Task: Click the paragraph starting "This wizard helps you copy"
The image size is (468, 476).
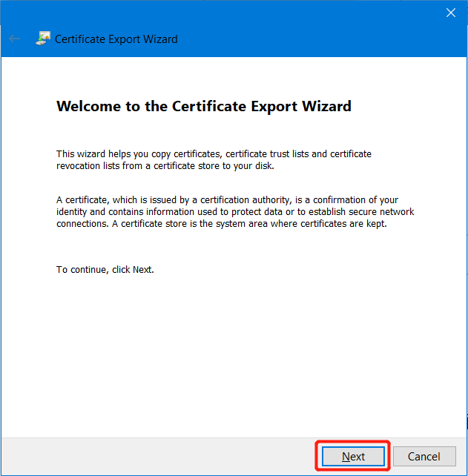Action: (x=214, y=159)
